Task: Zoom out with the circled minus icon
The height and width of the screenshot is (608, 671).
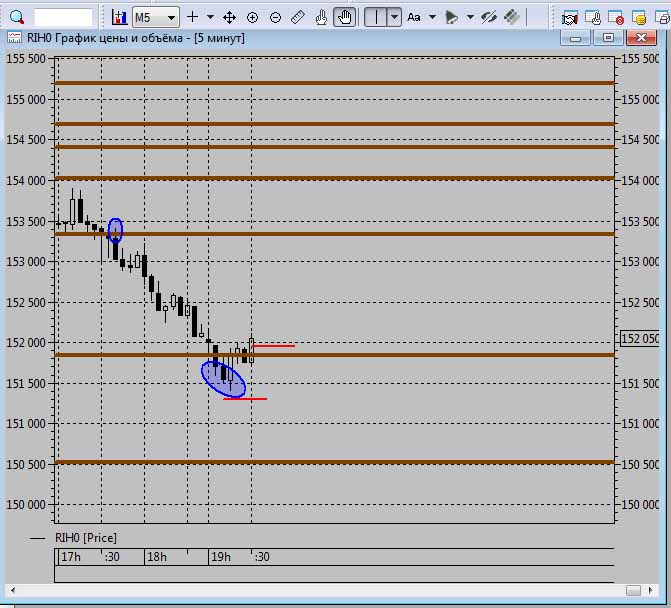Action: click(x=276, y=18)
